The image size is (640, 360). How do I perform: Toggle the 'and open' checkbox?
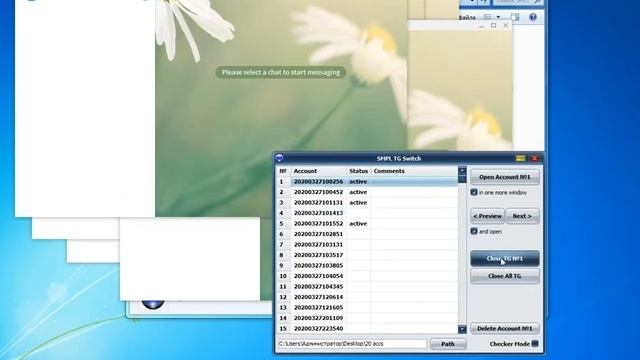[x=474, y=231]
